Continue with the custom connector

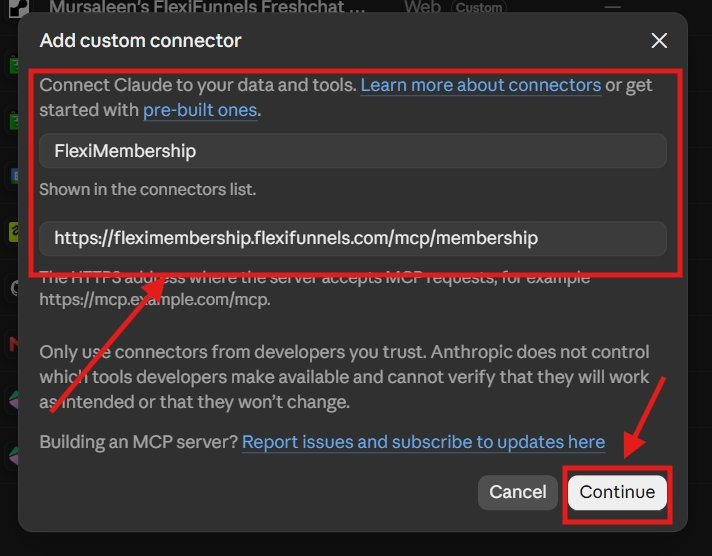coord(617,492)
